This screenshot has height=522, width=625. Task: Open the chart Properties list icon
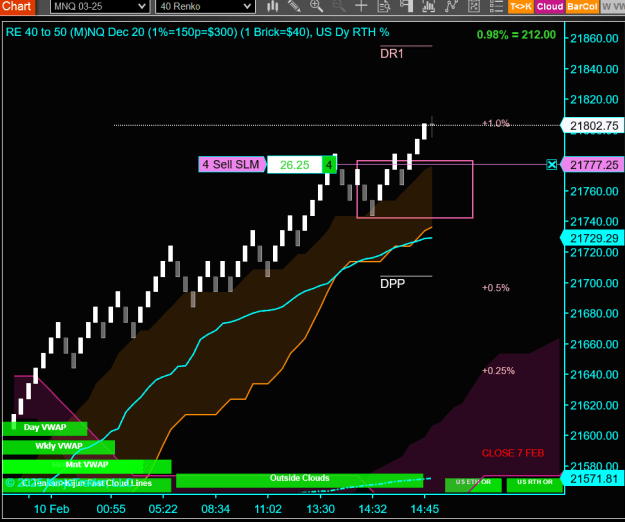pyautogui.click(x=496, y=6)
